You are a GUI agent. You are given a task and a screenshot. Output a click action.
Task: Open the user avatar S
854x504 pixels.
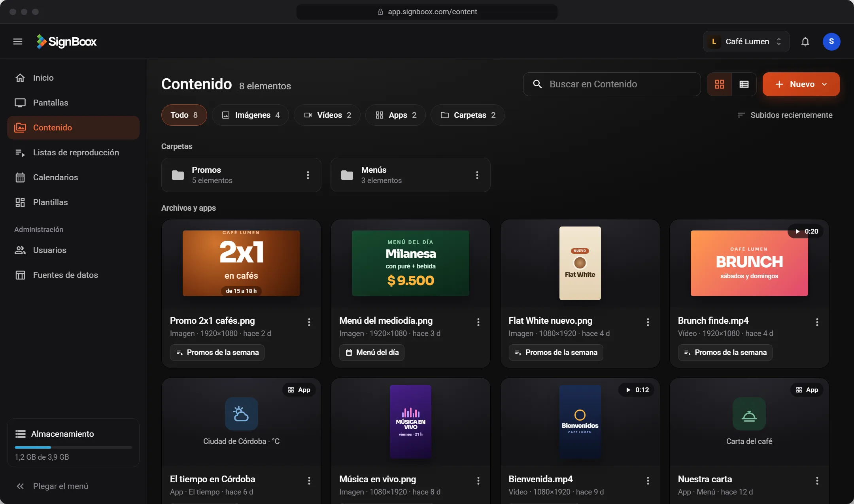831,42
